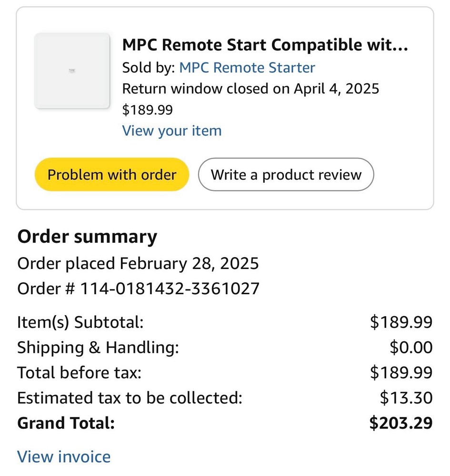The height and width of the screenshot is (476, 450).
Task: Click the $189.99 item price
Action: tap(148, 109)
